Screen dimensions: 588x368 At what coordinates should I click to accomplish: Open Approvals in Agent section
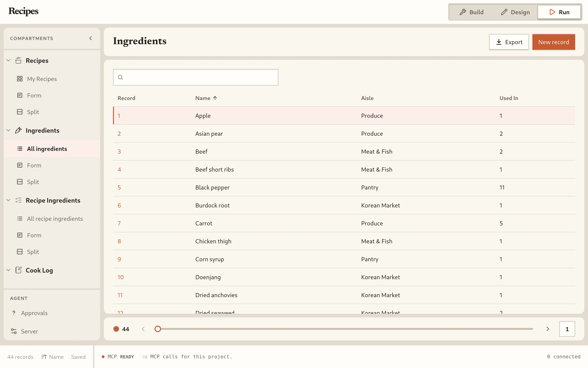pos(52,313)
